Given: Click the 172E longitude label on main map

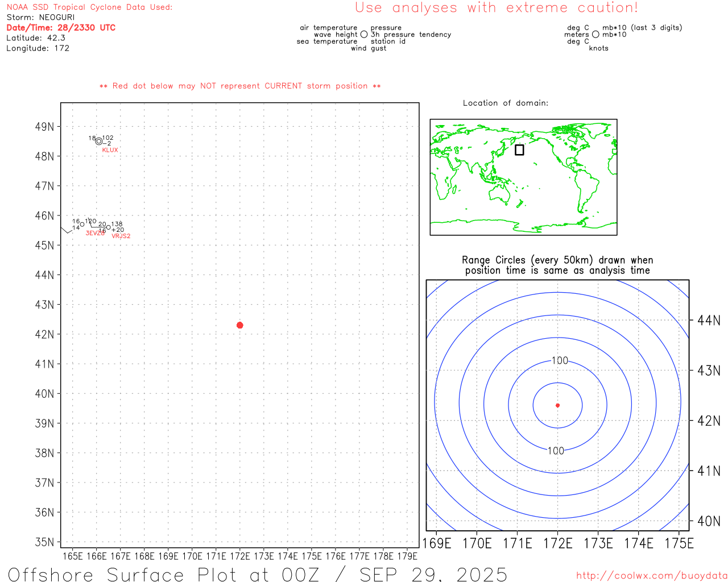Looking at the screenshot, I should click(239, 556).
